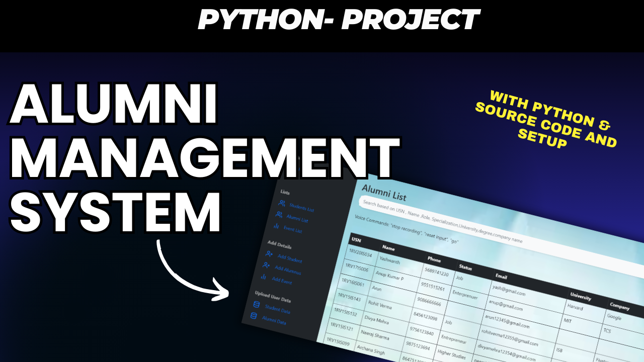The width and height of the screenshot is (644, 362).
Task: Click phone number 9551515261
Action: click(433, 287)
